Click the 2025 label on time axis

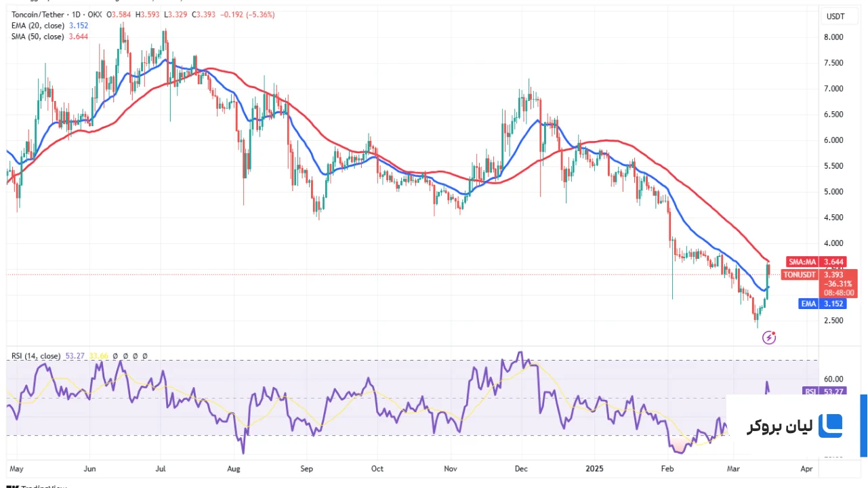[x=594, y=468]
